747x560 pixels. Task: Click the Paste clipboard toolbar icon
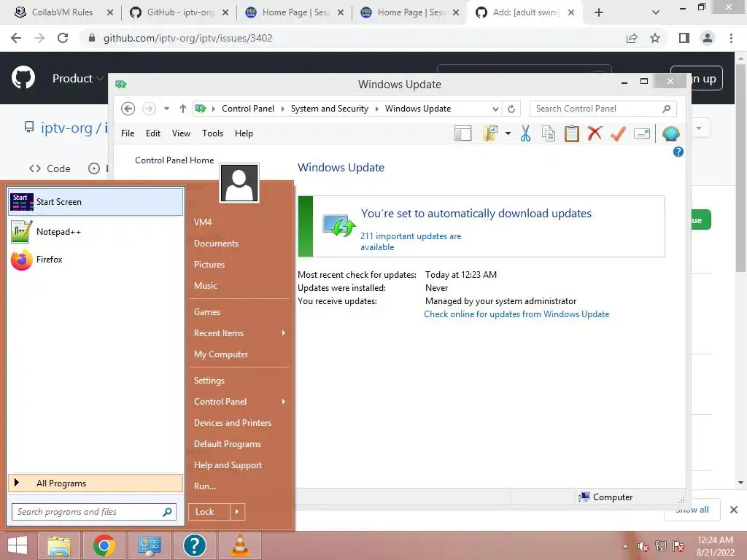click(x=571, y=134)
